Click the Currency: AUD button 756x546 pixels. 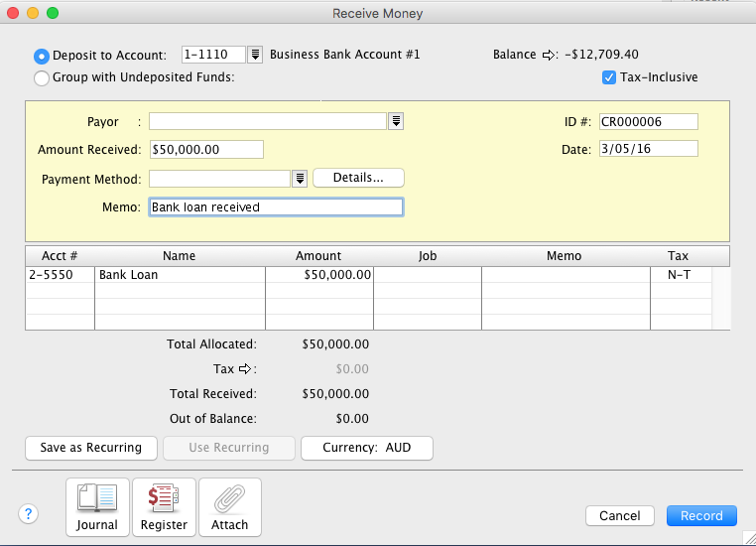click(x=366, y=448)
